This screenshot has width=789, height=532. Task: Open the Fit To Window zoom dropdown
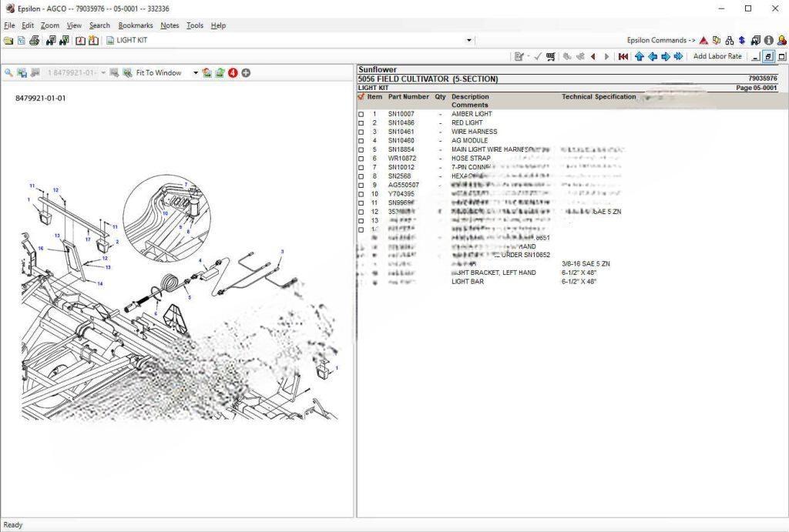(x=196, y=73)
